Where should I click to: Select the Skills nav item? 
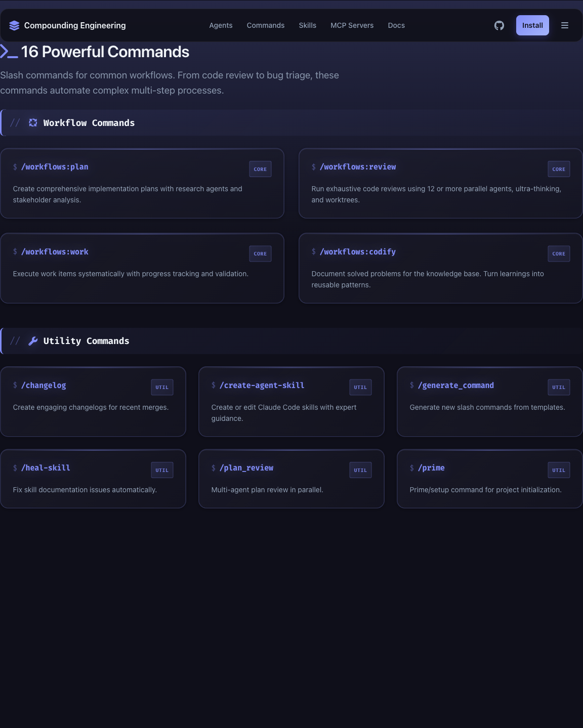(307, 25)
